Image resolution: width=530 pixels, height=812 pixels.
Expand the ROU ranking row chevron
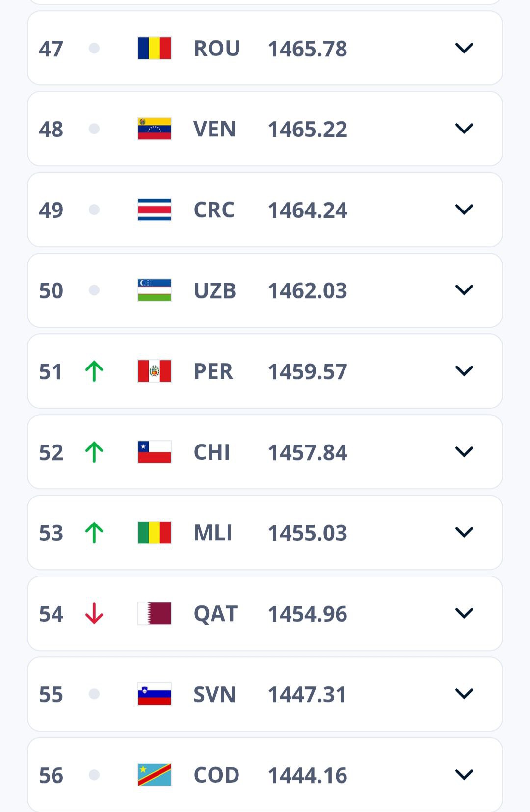464,48
